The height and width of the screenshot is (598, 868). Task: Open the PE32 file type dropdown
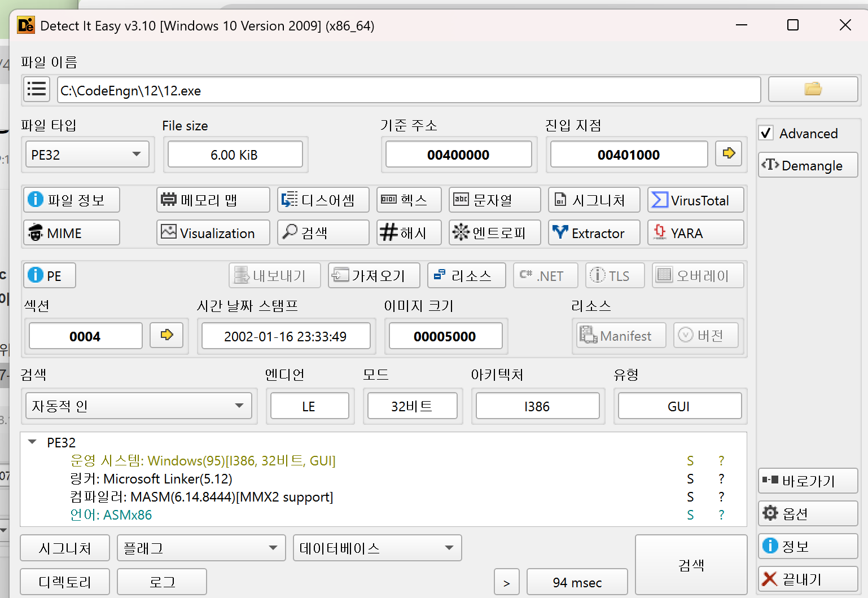pos(87,155)
